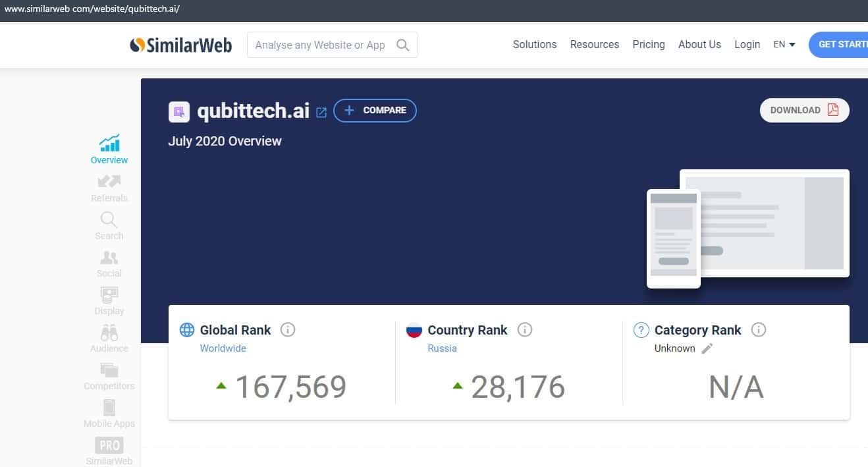Open the Referrals sidebar icon
This screenshot has height=467, width=868.
pyautogui.click(x=109, y=180)
